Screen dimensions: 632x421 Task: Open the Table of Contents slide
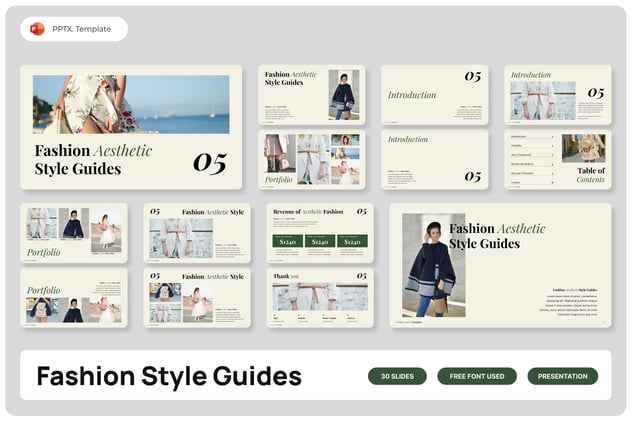557,159
